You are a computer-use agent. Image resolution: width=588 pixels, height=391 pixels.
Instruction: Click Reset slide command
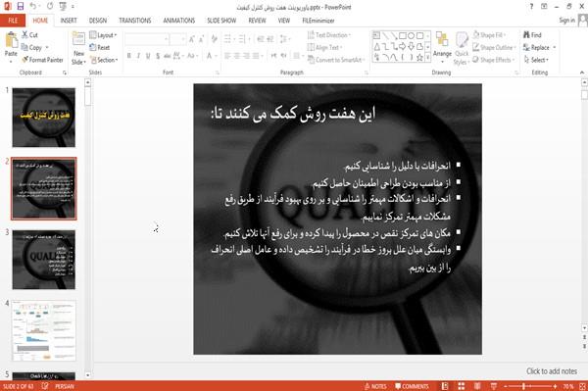[x=100, y=47]
